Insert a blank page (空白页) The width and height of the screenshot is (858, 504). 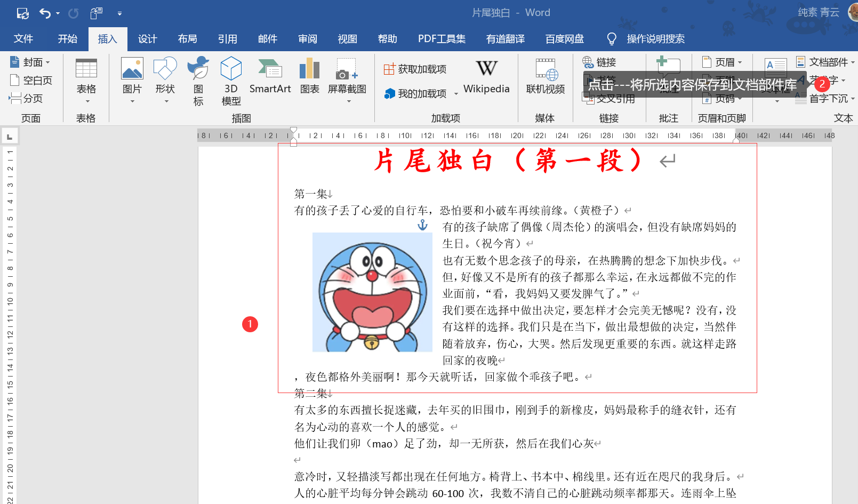point(31,81)
